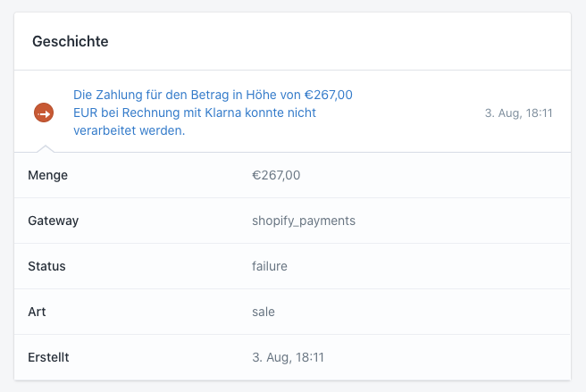The image size is (586, 392).
Task: Click the sale transaction type value
Action: (x=264, y=312)
